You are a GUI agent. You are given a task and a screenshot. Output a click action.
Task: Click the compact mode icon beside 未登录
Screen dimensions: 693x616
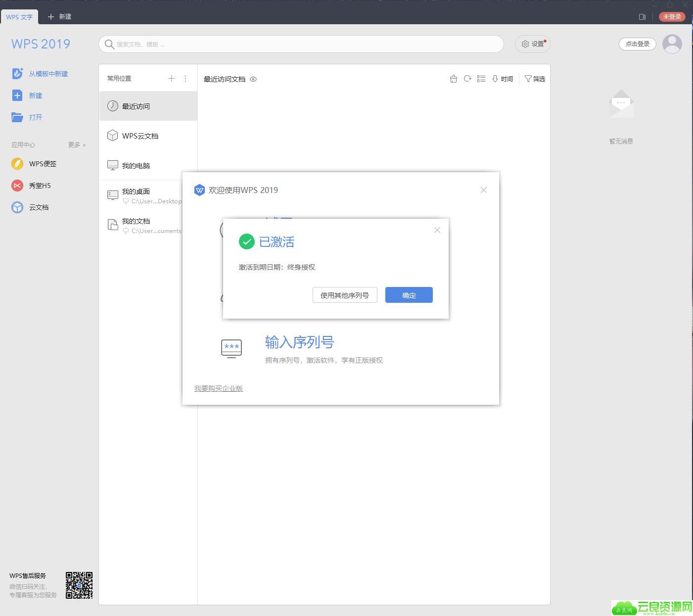click(642, 17)
